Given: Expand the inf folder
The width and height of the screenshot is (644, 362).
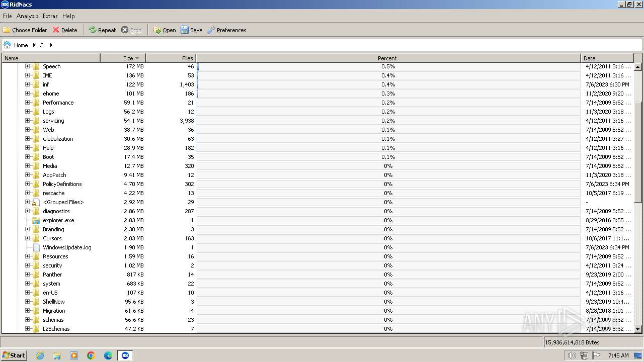Looking at the screenshot, I should coord(27,84).
